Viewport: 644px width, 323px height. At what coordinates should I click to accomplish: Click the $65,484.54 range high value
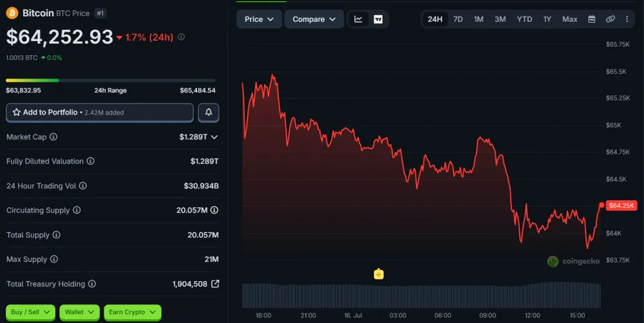point(198,90)
